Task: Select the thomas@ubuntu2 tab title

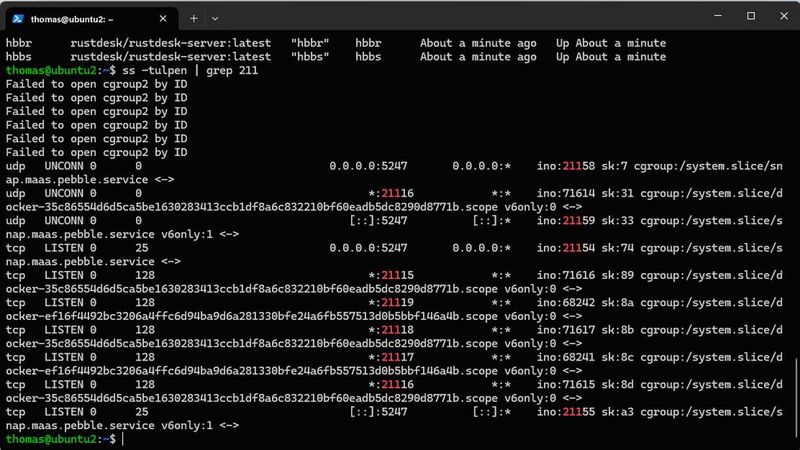Action: [72, 19]
